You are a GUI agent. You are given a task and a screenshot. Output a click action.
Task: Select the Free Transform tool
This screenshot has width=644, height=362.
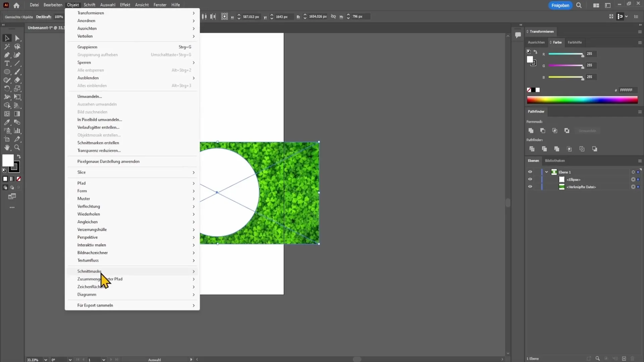point(17,97)
